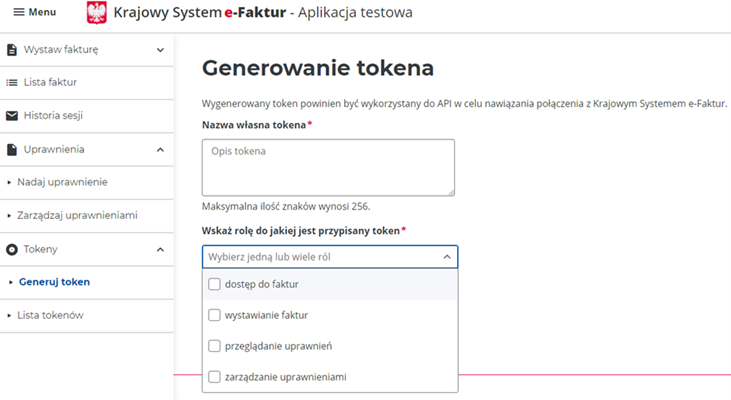Select the 'zarządzanie uprawnieniami' role checkbox
This screenshot has height=400, width=731.
[x=214, y=377]
